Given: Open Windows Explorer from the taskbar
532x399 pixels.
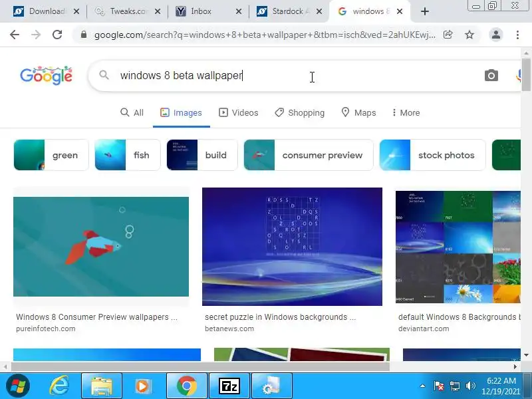Looking at the screenshot, I should [x=102, y=386].
